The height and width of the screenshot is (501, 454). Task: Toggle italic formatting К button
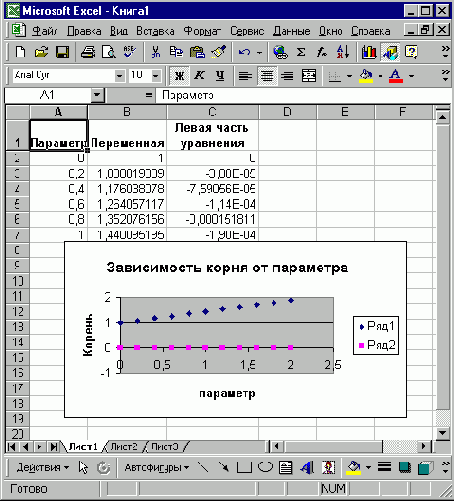[199, 76]
